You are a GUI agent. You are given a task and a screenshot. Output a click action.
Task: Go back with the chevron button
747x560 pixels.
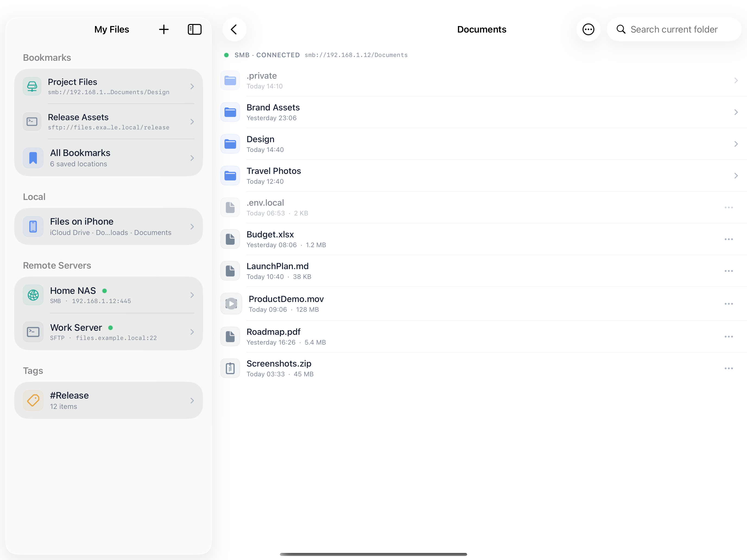pyautogui.click(x=234, y=29)
